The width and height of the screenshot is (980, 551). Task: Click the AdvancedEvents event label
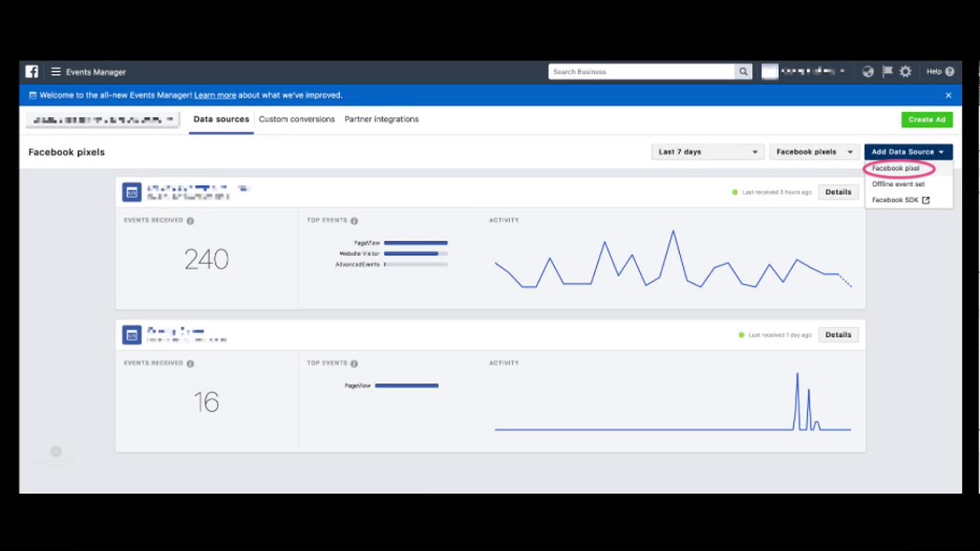pos(358,264)
